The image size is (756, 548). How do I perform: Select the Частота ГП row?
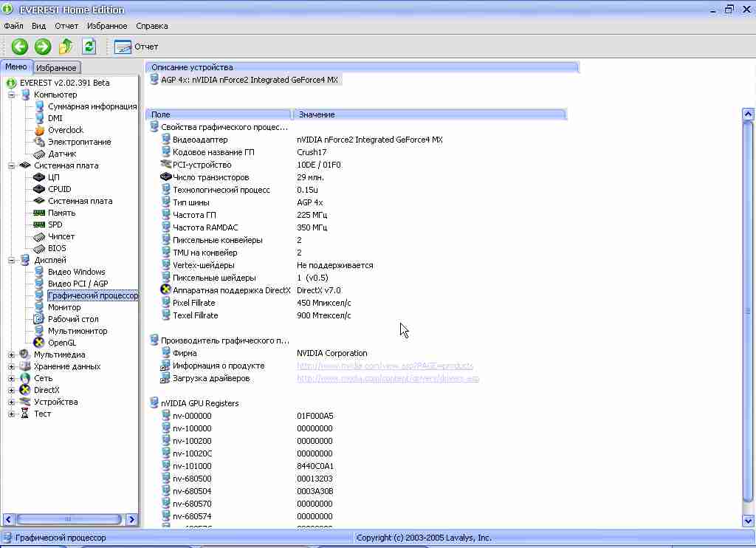click(x=244, y=215)
